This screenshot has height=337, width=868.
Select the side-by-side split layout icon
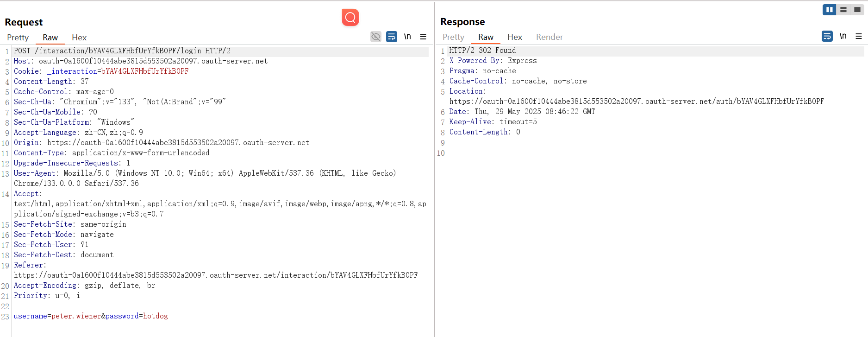(829, 9)
